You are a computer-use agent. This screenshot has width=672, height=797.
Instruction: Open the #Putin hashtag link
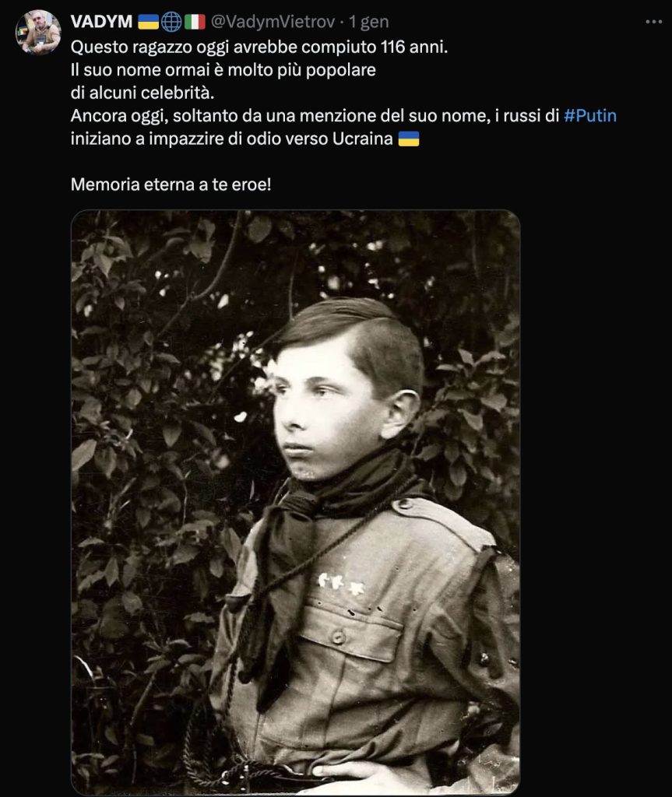(590, 116)
